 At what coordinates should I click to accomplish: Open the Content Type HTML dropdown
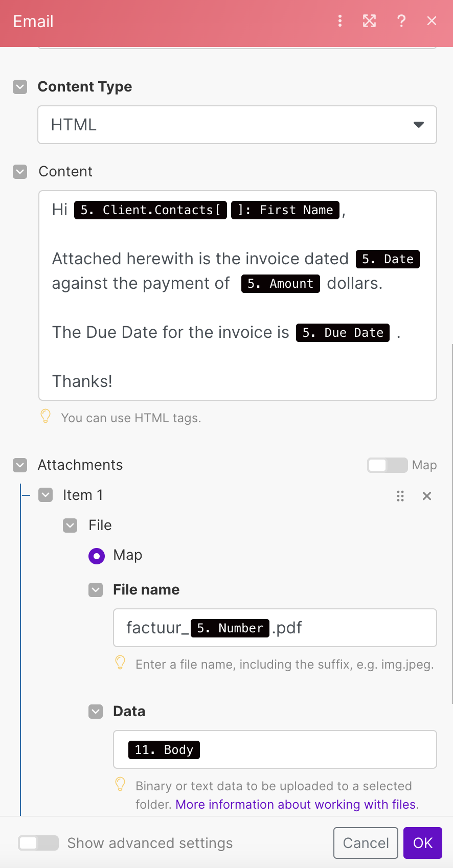(x=237, y=125)
